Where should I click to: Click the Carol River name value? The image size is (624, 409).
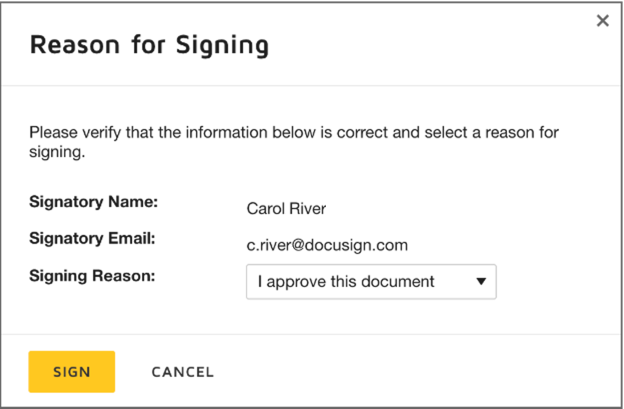click(x=286, y=209)
